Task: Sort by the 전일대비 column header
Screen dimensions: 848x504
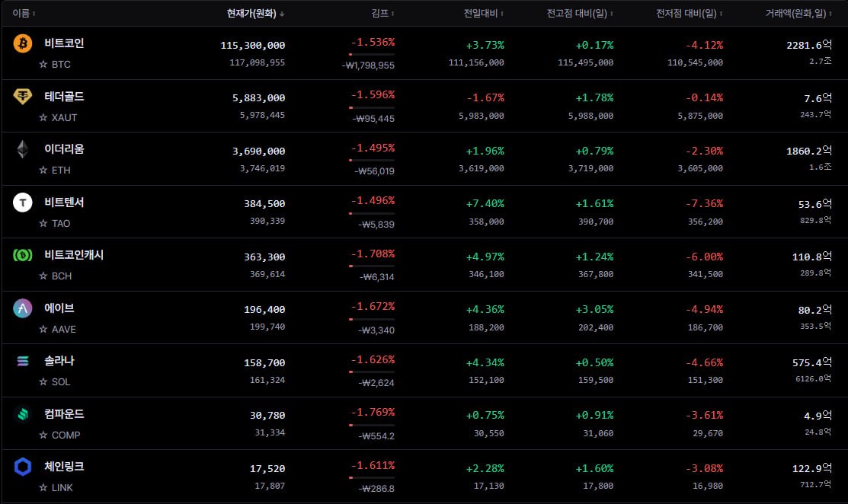Action: [x=484, y=13]
